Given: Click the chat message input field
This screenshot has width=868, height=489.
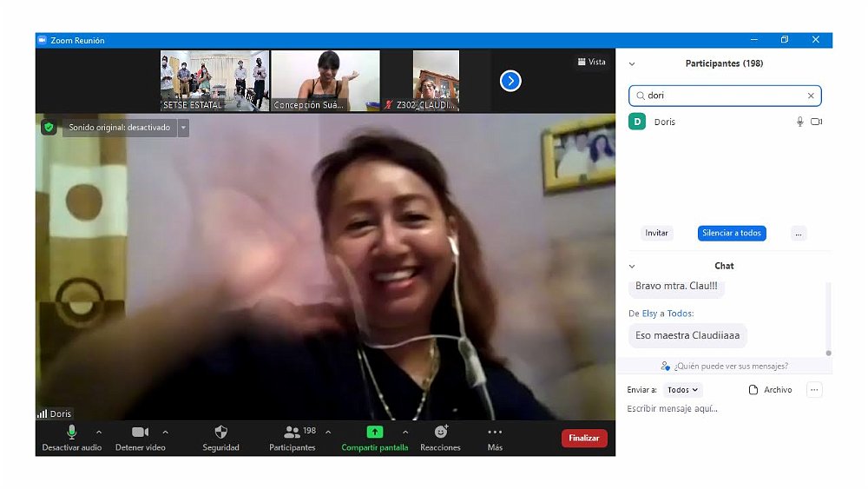Looking at the screenshot, I should [x=720, y=409].
